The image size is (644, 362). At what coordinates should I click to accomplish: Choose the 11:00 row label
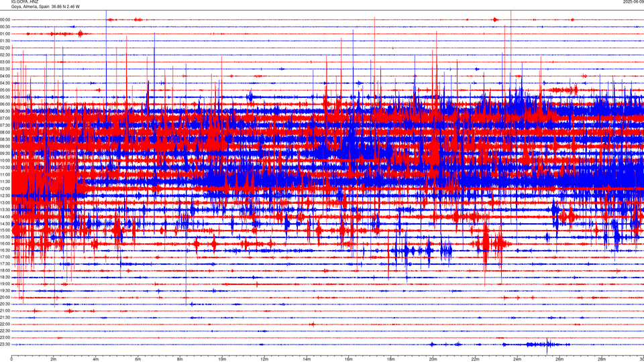tap(5, 174)
